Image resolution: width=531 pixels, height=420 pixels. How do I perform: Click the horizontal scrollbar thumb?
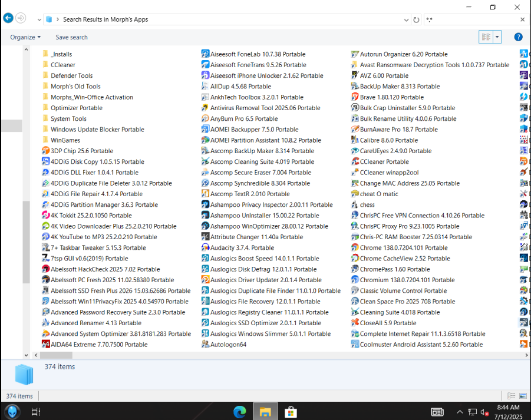(x=56, y=355)
